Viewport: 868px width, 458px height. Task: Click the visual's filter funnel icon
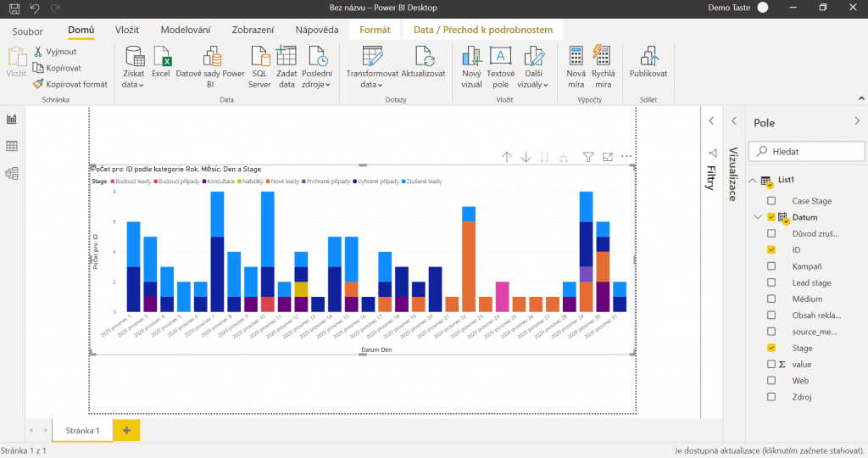588,157
